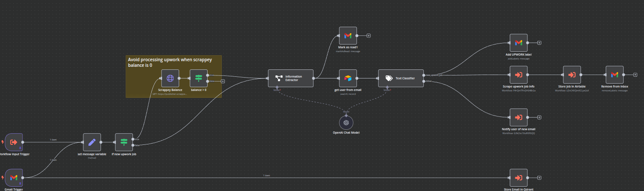Click the 'search: record' subtitle

(x=348, y=94)
